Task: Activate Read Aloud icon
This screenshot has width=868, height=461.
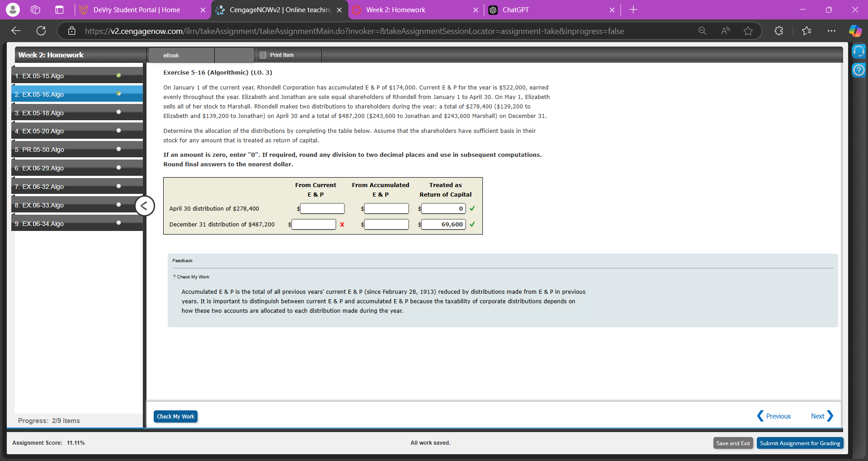Action: pos(725,31)
